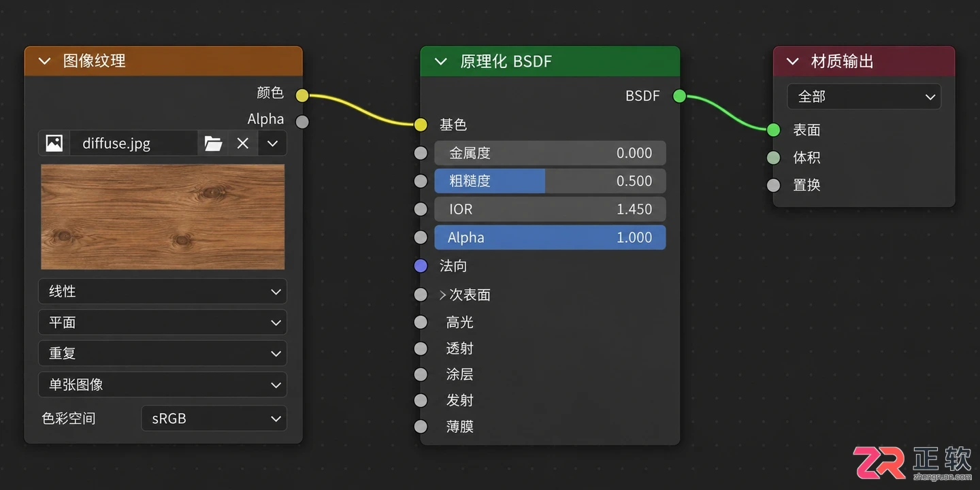
Task: Click the 高光 input socket
Action: (421, 322)
